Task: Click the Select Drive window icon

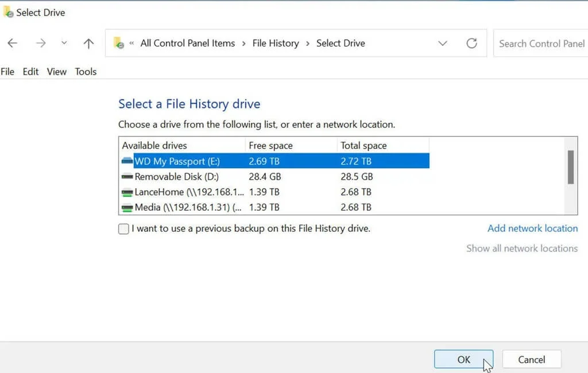Action: click(8, 11)
